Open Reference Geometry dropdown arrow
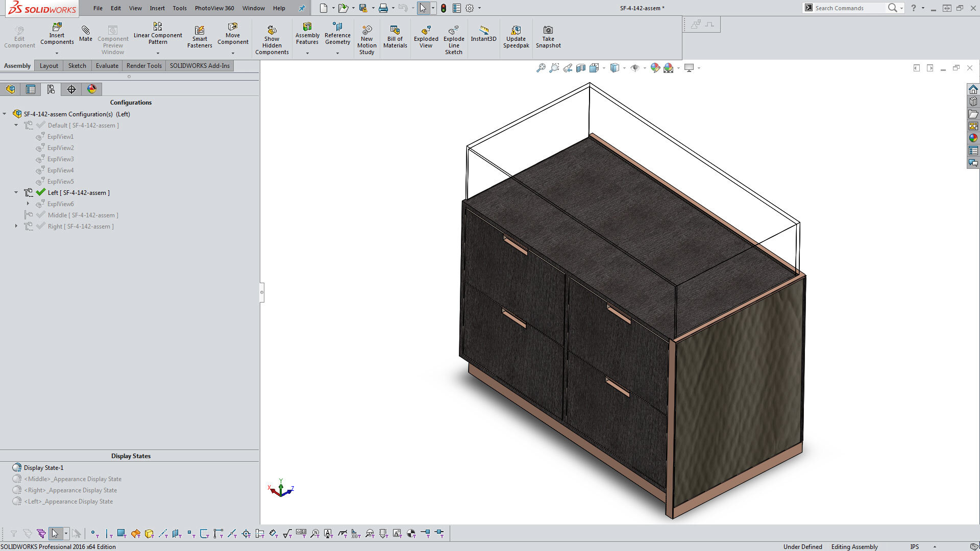This screenshot has height=551, width=980. tap(337, 53)
